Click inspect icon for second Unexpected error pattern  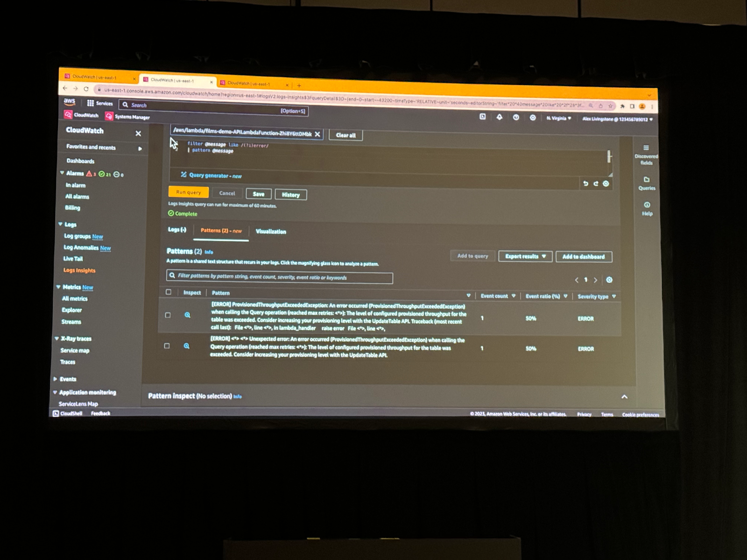(186, 346)
